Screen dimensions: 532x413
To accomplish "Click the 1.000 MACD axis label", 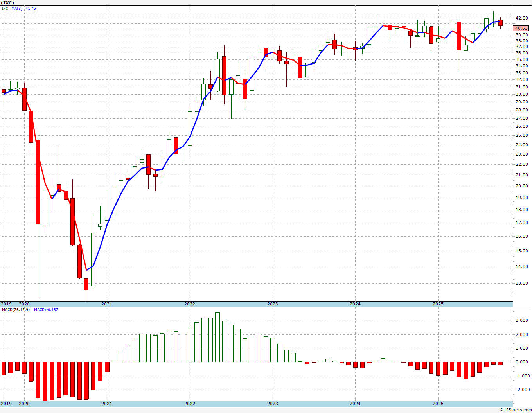I will (523, 348).
